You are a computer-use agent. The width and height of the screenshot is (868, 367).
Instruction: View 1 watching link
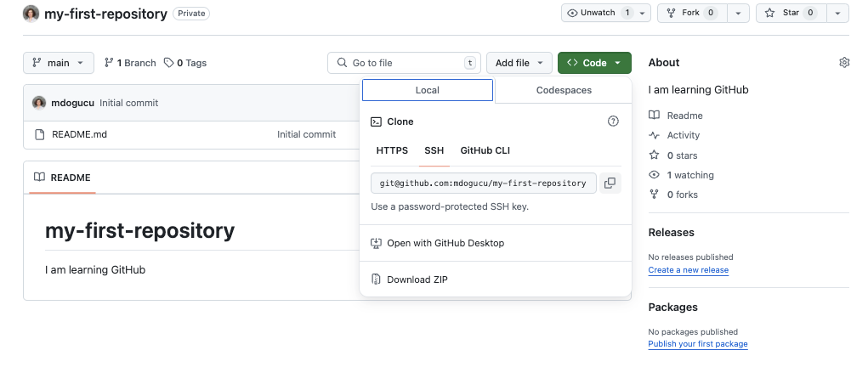click(x=690, y=175)
